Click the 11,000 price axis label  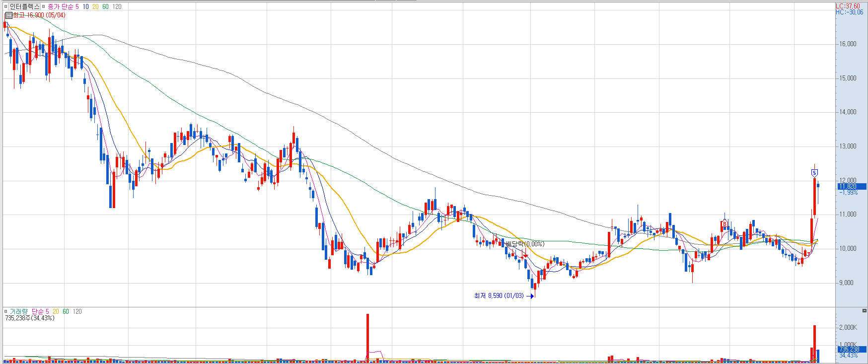(x=848, y=215)
